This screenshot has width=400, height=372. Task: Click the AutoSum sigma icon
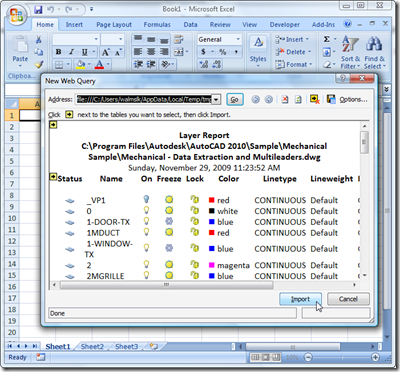327,39
